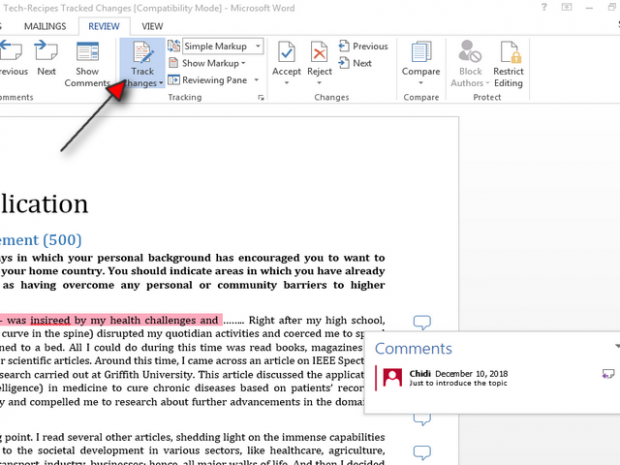Select the REVIEW tab
This screenshot has height=465, width=620.
[104, 26]
